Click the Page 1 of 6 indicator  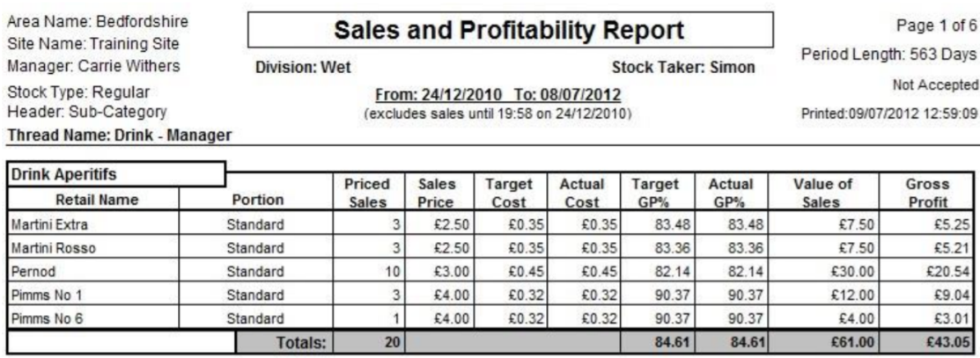pos(936,26)
